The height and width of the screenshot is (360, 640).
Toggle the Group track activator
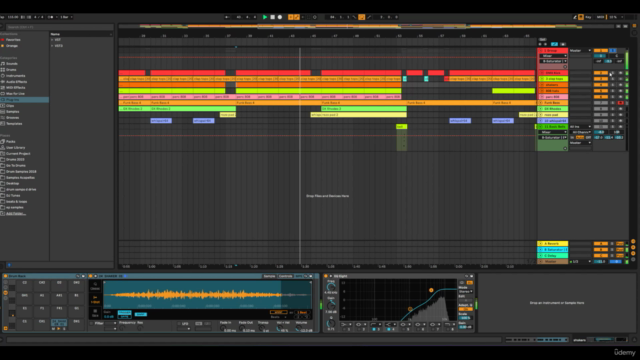[600, 51]
